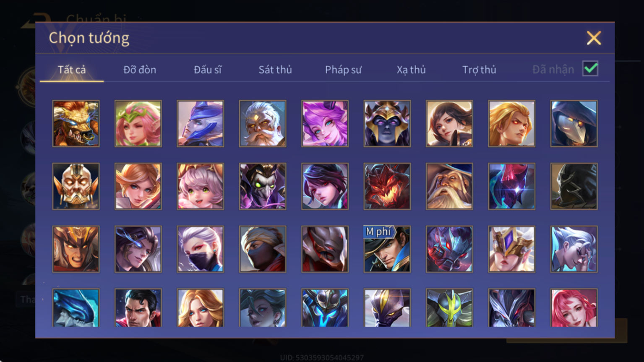Image resolution: width=644 pixels, height=362 pixels.
Task: Select the 'Tất cả' tab
Action: pyautogui.click(x=72, y=70)
